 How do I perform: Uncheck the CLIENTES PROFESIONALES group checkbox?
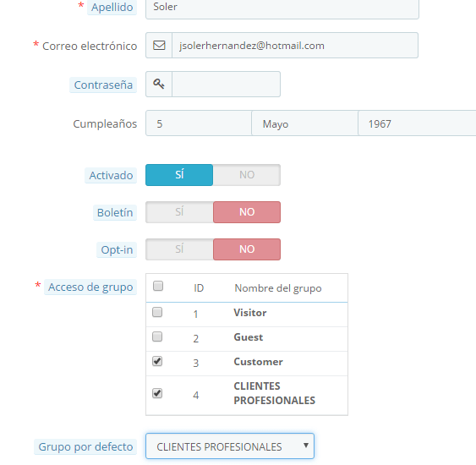coord(157,393)
